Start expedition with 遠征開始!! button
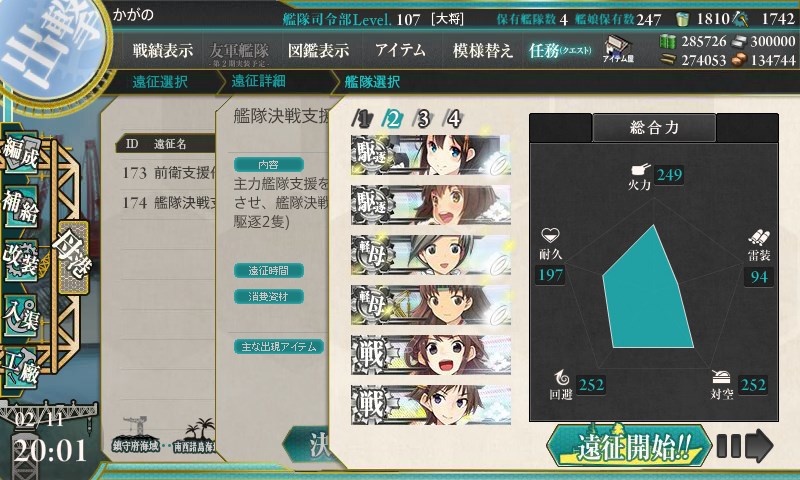Image resolution: width=800 pixels, height=480 pixels. click(x=629, y=446)
